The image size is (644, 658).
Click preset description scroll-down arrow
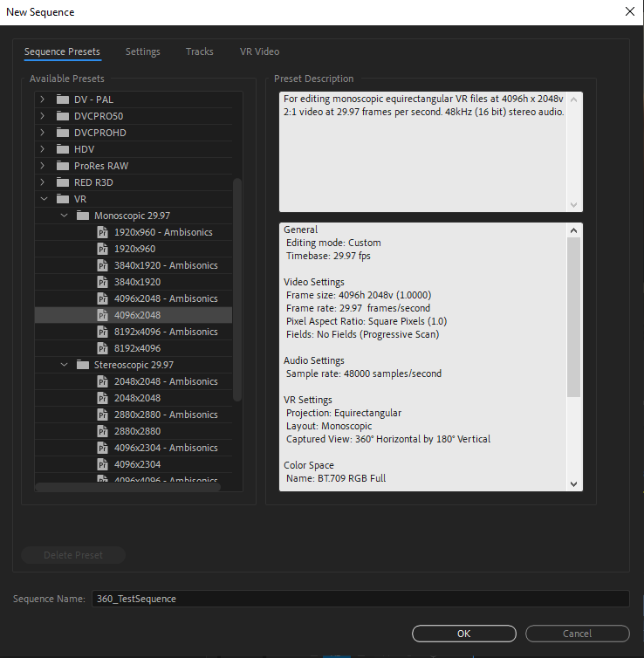click(573, 205)
